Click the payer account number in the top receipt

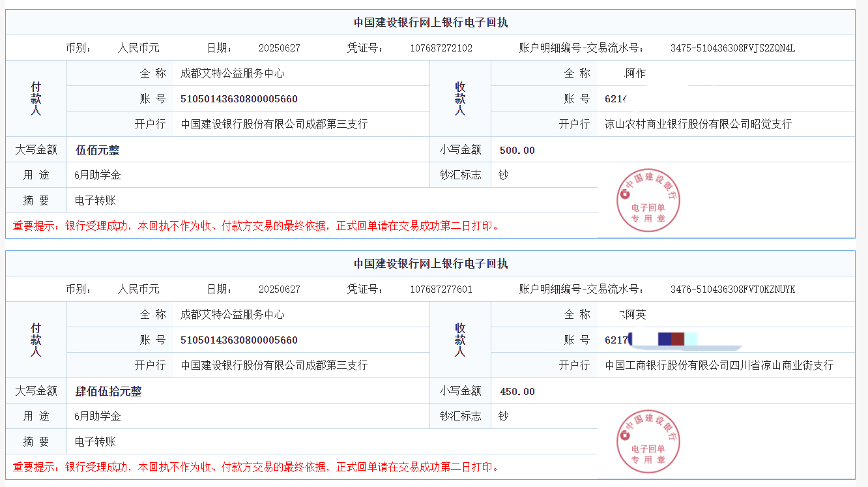pos(239,99)
